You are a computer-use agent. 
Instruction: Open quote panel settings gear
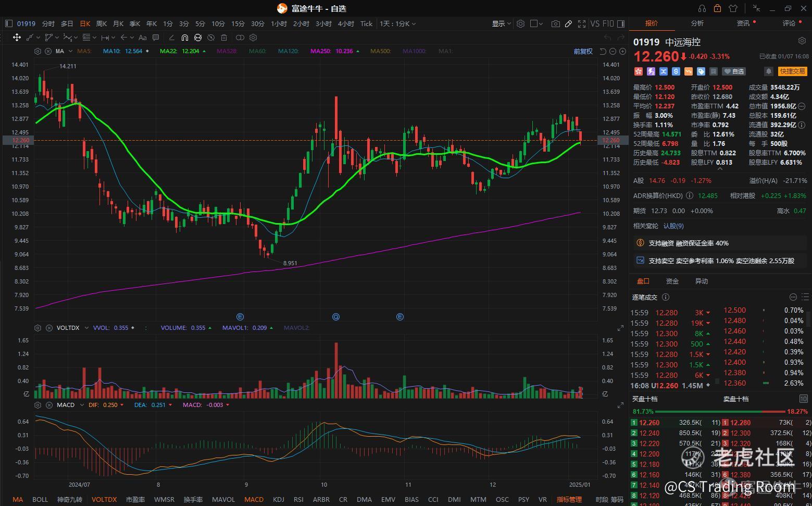(802, 41)
